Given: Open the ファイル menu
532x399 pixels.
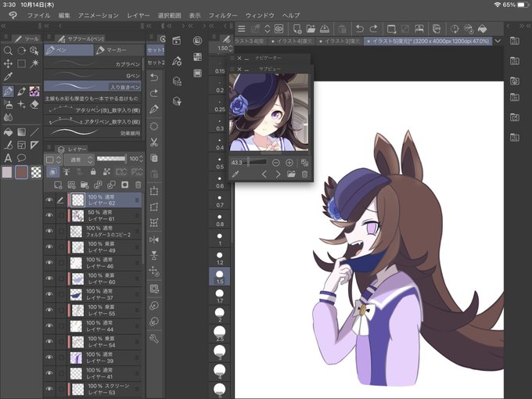Looking at the screenshot, I should click(38, 16).
